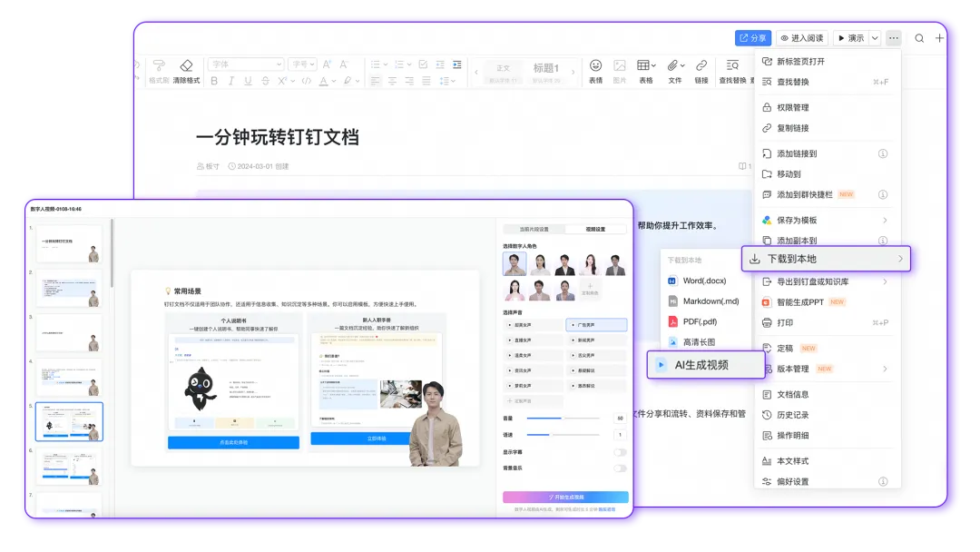Click the inline code </> icon
The width and height of the screenshot is (980, 552).
pyautogui.click(x=307, y=81)
